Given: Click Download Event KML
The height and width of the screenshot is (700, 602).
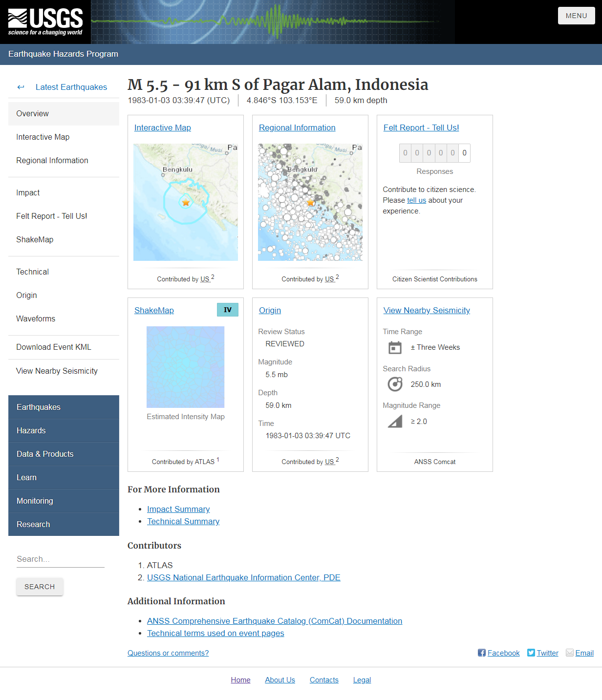Looking at the screenshot, I should point(64,347).
